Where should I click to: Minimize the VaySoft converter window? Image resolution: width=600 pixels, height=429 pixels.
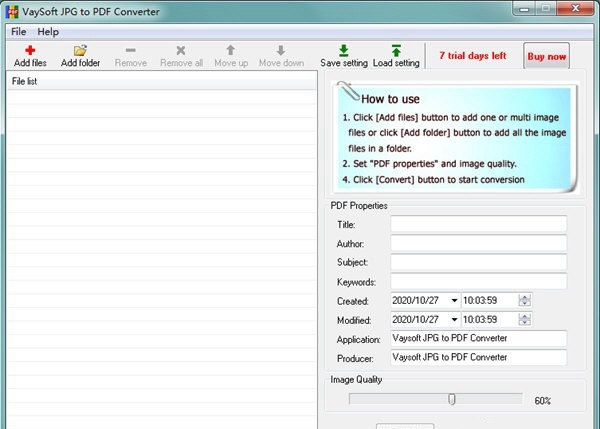point(524,8)
